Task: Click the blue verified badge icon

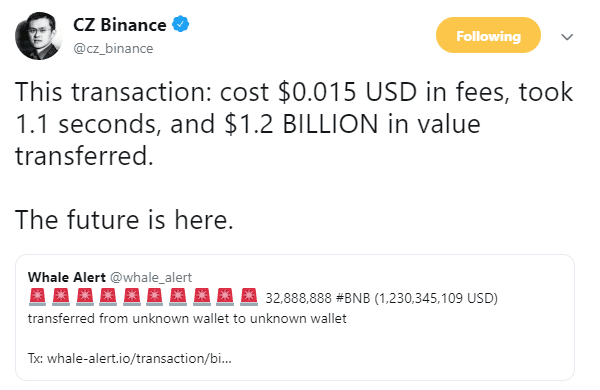Action: click(x=180, y=24)
